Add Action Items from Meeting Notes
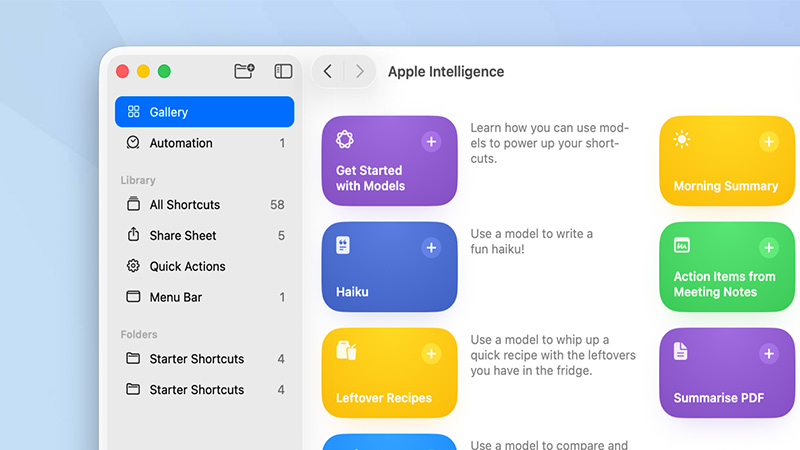Viewport: 800px width, 450px height. click(x=769, y=247)
